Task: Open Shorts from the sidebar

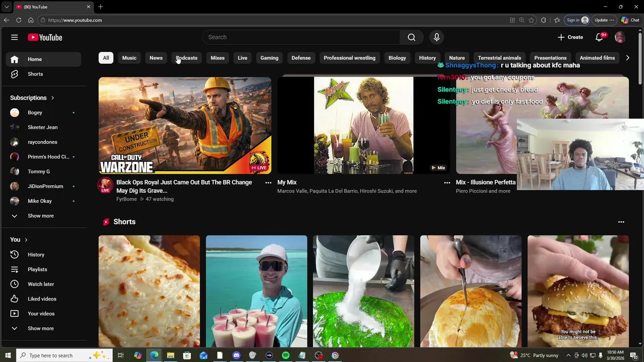Action: [43, 74]
